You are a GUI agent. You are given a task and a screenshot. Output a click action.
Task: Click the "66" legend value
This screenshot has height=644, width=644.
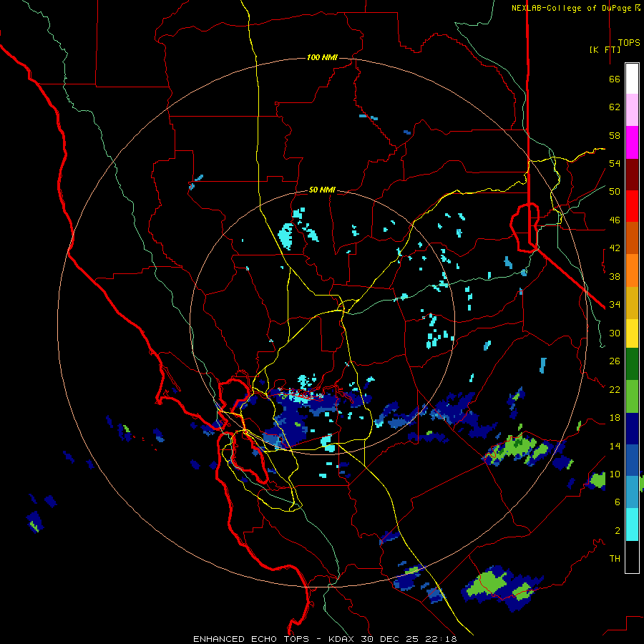coord(615,79)
